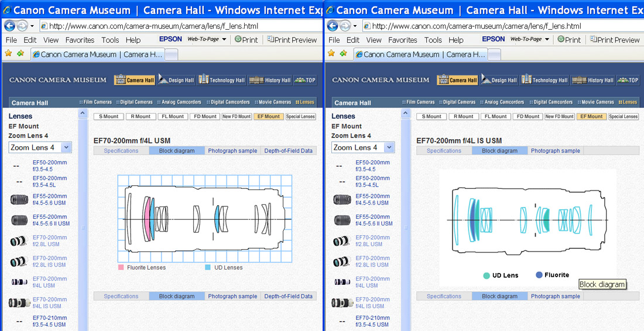644x331 pixels.
Task: Go to Design Hall in the left window
Action: click(x=176, y=80)
